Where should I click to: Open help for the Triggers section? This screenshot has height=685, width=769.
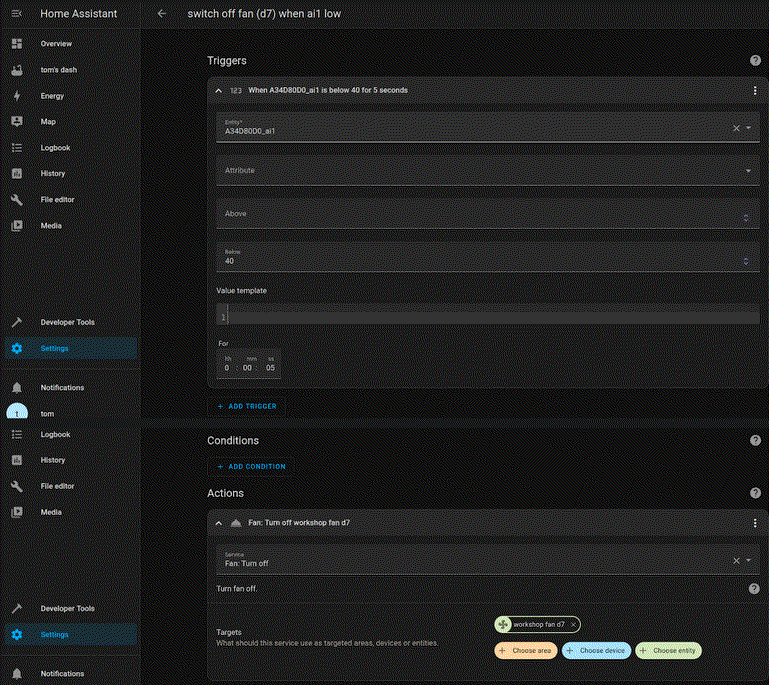[x=755, y=61]
